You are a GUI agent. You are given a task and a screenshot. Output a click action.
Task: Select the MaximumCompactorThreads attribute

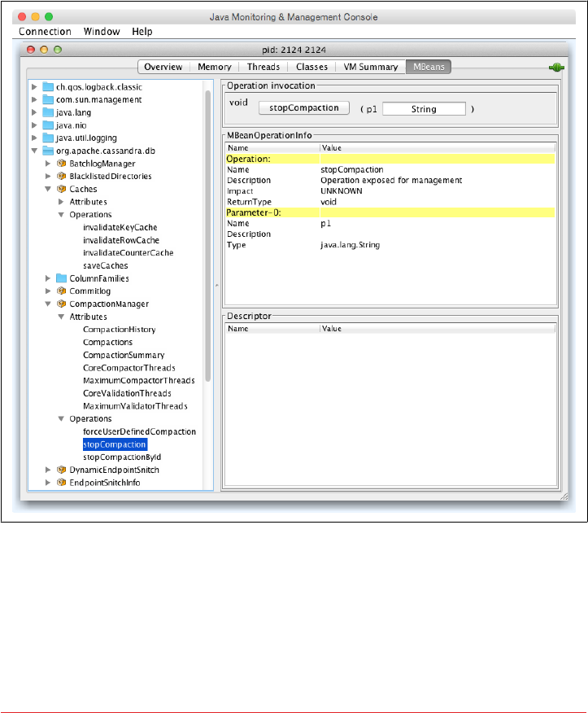tap(138, 380)
